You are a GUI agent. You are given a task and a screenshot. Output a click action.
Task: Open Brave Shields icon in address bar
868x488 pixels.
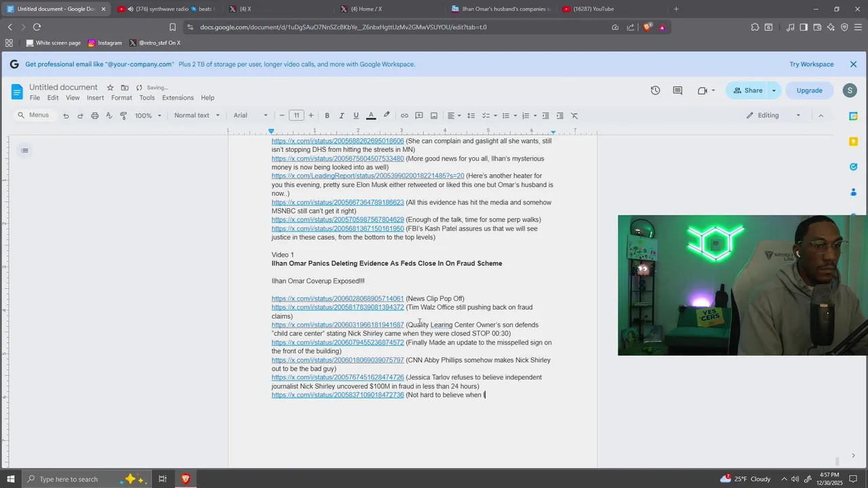(647, 27)
